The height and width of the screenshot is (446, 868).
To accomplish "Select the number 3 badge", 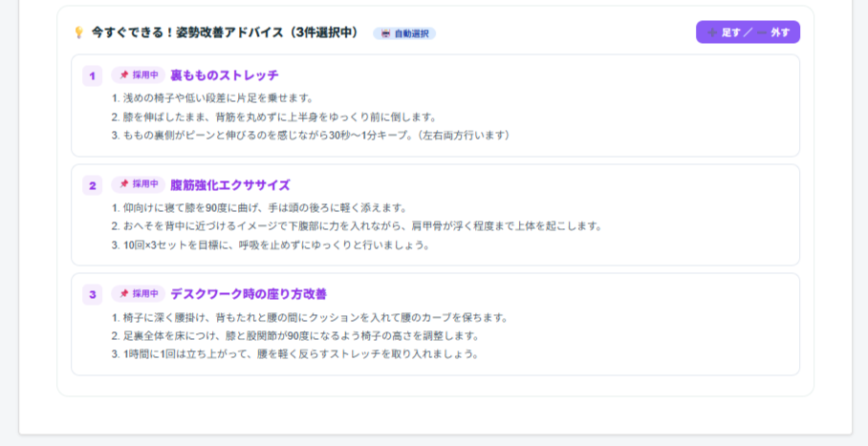I will (92, 294).
